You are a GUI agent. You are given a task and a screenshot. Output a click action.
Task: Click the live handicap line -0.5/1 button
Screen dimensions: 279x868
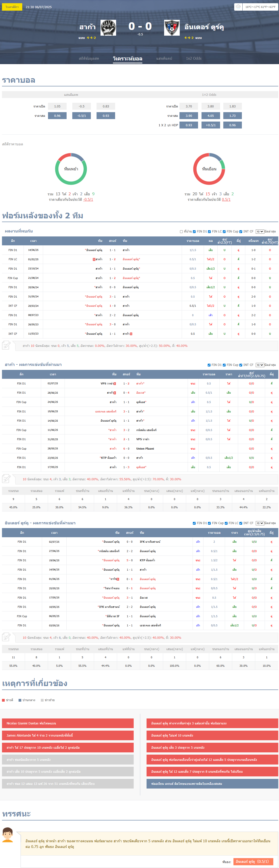click(81, 116)
